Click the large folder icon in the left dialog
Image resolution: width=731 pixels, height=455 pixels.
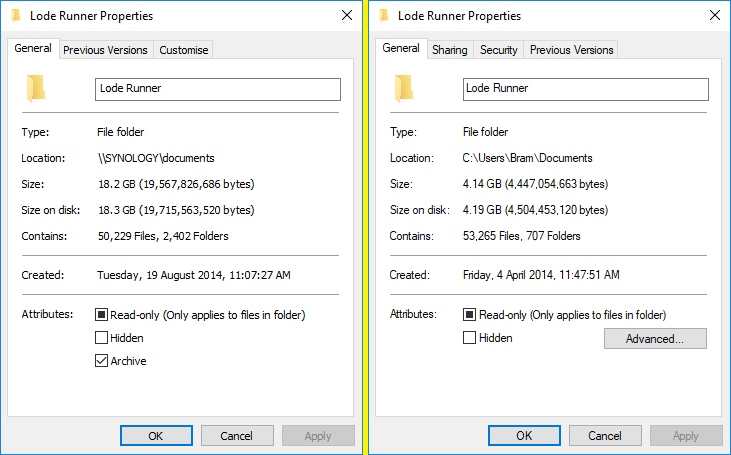coord(36,88)
